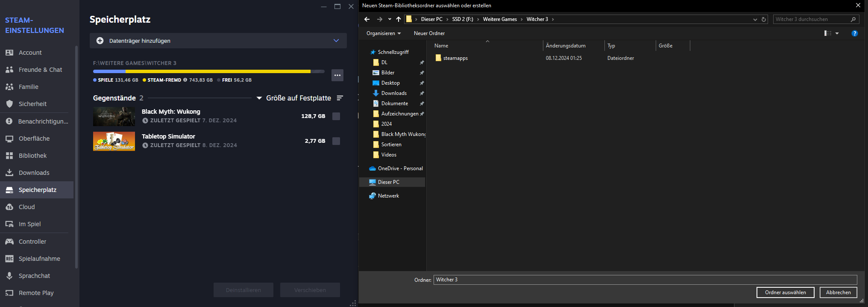Image resolution: width=868 pixels, height=307 pixels.
Task: Open the three-dot drive options menu
Action: click(337, 75)
